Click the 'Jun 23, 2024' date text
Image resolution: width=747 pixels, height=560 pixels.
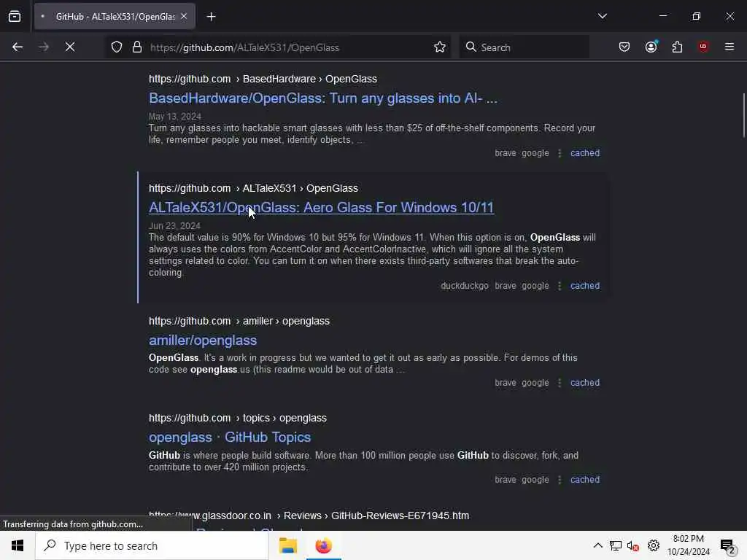click(174, 226)
